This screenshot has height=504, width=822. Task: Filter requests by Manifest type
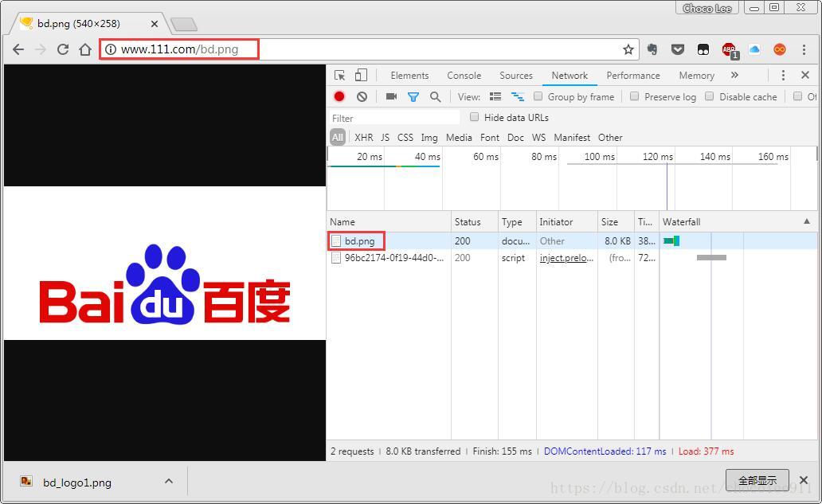[x=572, y=137]
